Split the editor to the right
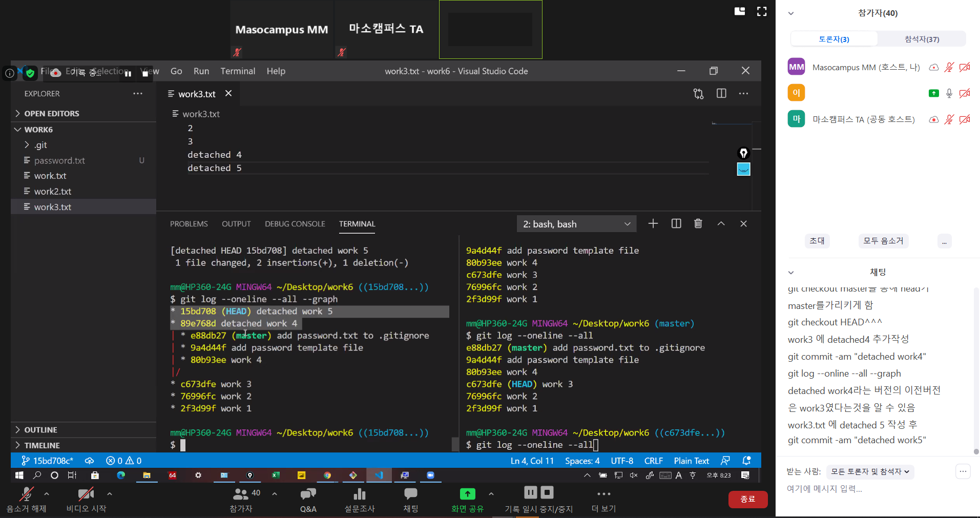The height and width of the screenshot is (518, 980). [721, 93]
